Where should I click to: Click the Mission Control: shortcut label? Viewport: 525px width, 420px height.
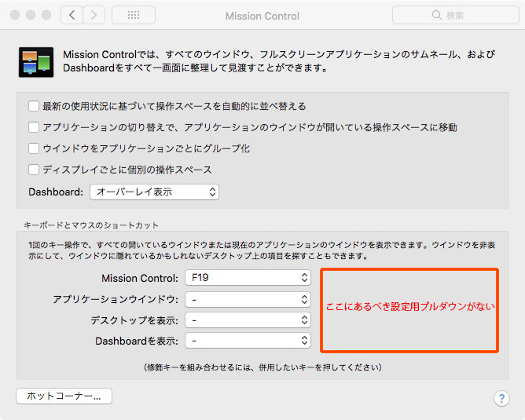point(140,278)
